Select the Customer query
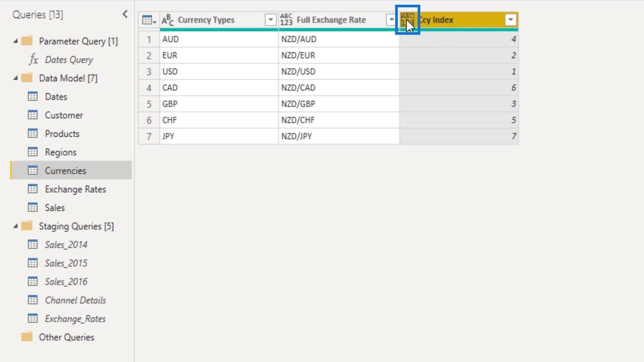The height and width of the screenshot is (362, 644). click(x=64, y=115)
